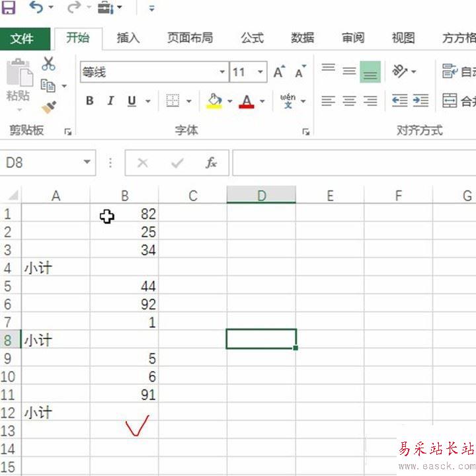Image resolution: width=476 pixels, height=476 pixels.
Task: Toggle the highlighted Bottom Align icon
Action: click(370, 72)
